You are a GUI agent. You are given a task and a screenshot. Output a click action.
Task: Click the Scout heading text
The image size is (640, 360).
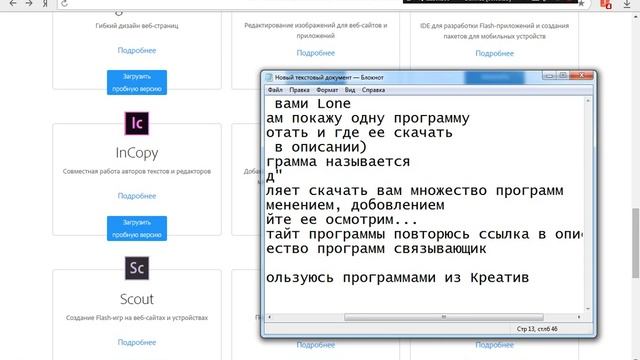(137, 299)
